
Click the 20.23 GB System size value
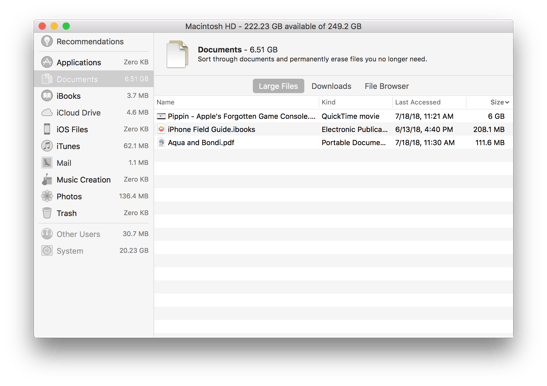click(x=134, y=251)
